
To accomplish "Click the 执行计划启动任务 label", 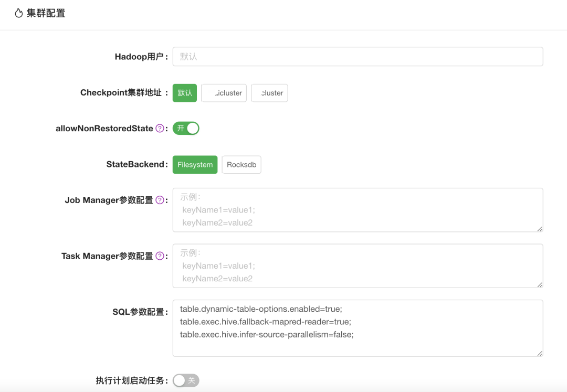I will [132, 380].
